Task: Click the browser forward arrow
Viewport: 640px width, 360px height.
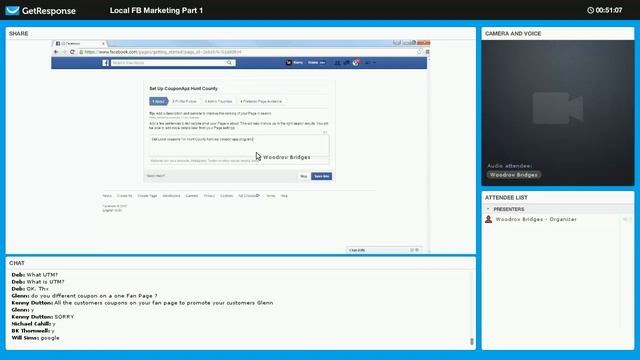Action: point(64,52)
